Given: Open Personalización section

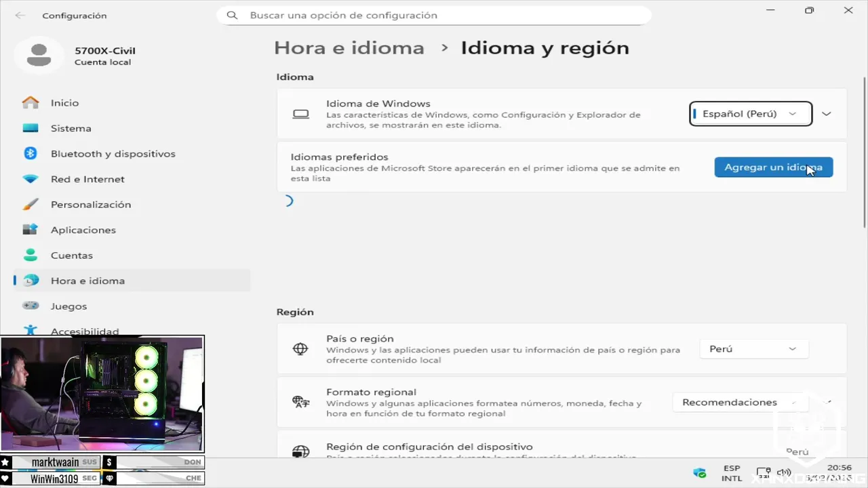Looking at the screenshot, I should (x=132, y=205).
